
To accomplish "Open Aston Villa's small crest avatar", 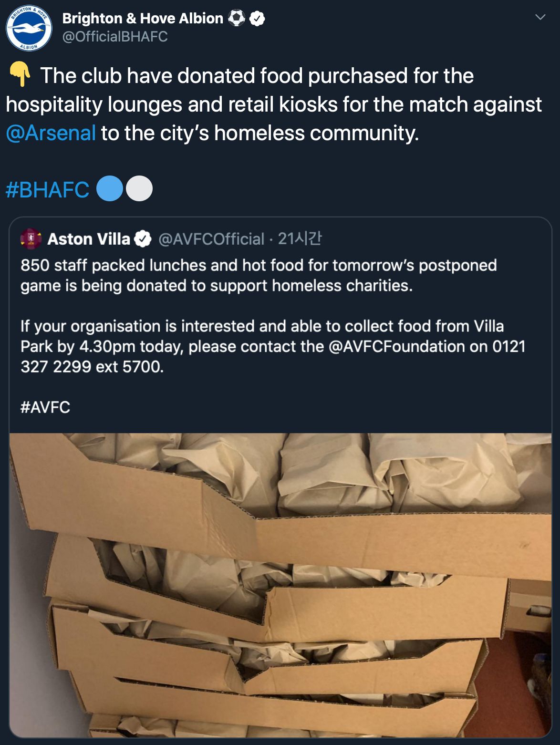I will coord(31,238).
